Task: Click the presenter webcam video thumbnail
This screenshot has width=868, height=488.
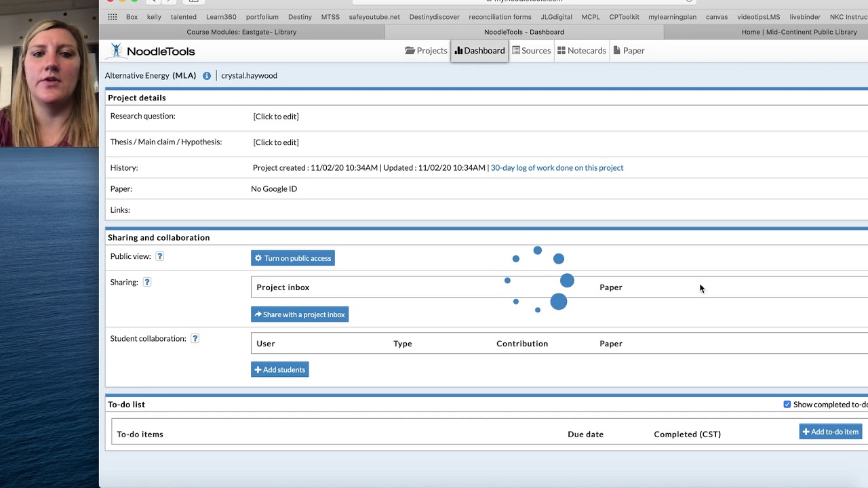Action: [50, 73]
